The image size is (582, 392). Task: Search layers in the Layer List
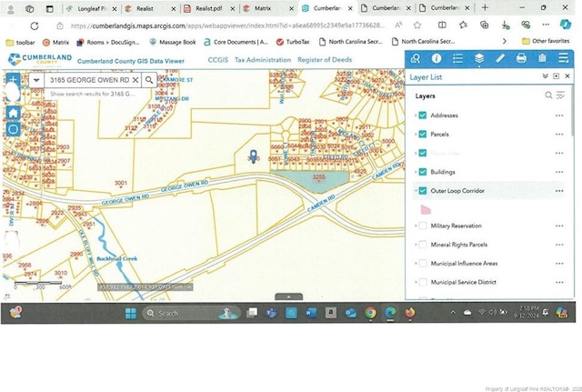(x=548, y=95)
